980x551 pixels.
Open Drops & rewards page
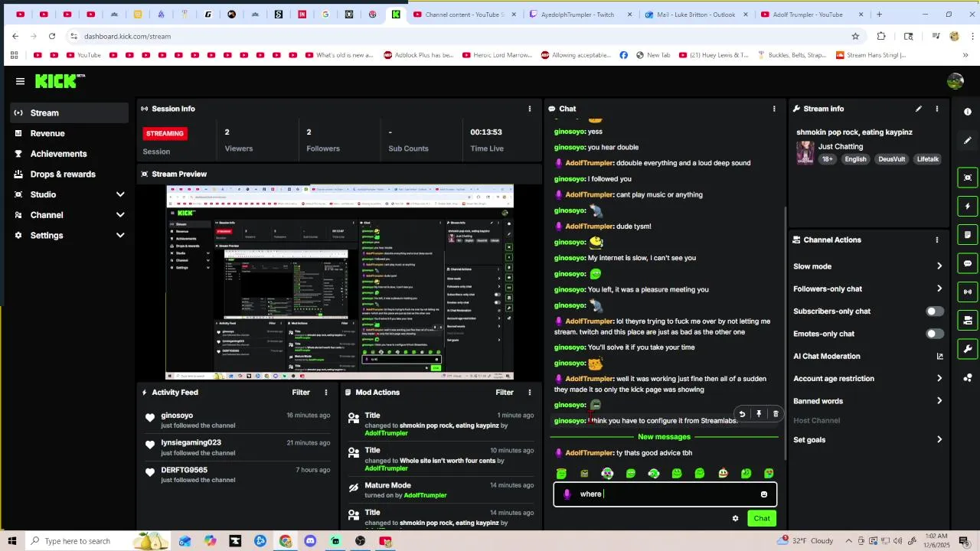coord(70,174)
